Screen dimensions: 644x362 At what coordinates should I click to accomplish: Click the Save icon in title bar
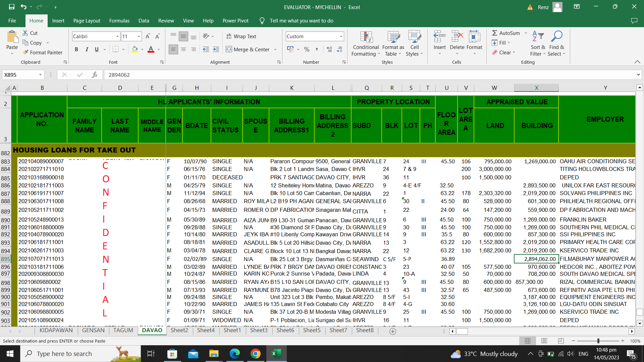[12, 7]
